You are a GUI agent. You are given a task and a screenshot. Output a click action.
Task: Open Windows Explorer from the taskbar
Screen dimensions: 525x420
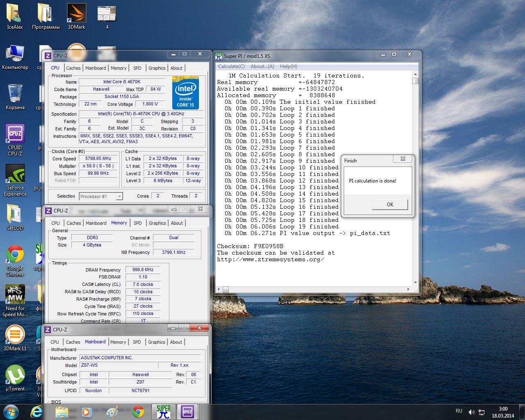coord(62,412)
